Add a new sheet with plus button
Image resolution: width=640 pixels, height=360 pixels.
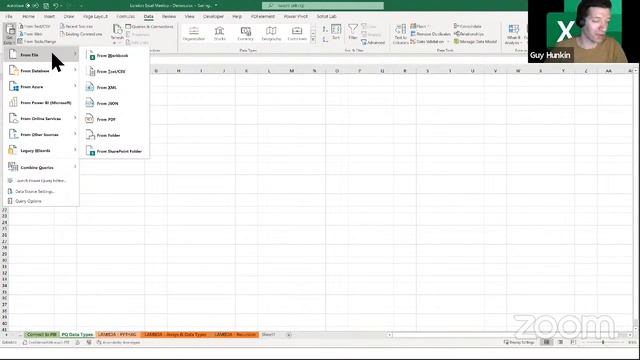click(289, 335)
